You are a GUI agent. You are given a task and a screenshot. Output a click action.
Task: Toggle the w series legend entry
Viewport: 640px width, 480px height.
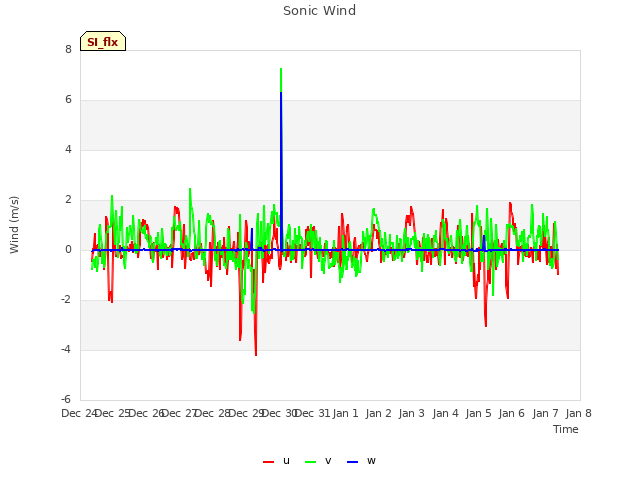(x=361, y=461)
